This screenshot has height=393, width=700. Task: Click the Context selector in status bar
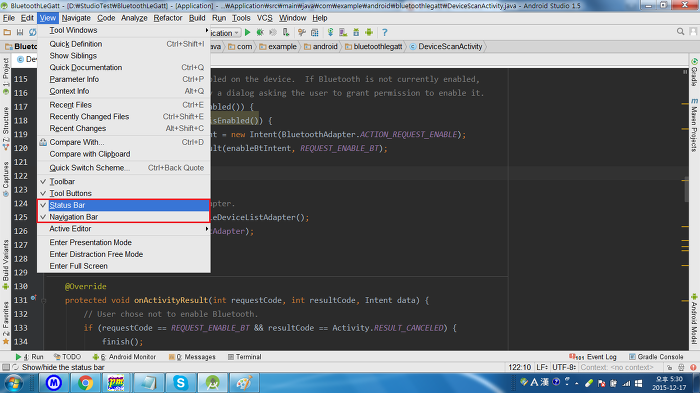[x=617, y=367]
